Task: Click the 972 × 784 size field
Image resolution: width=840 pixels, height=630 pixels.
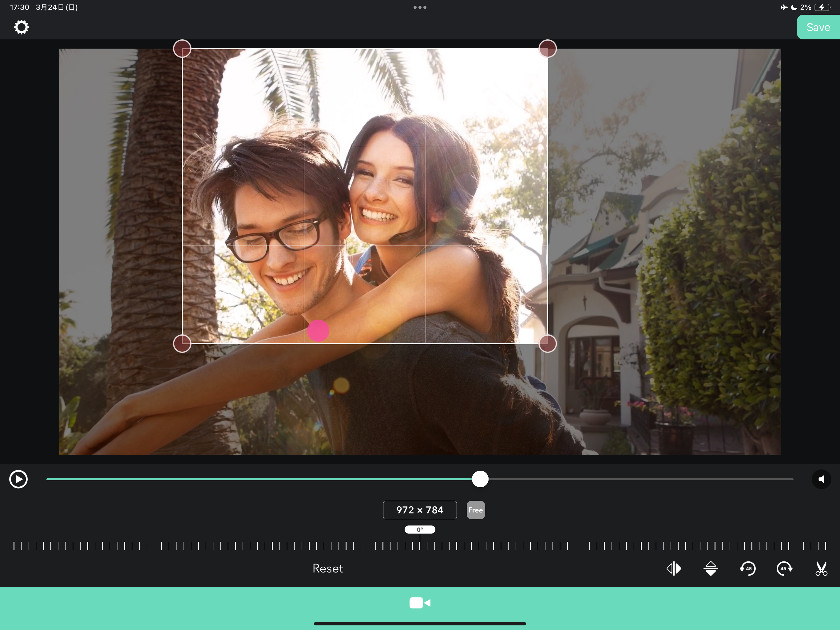Action: pos(420,510)
